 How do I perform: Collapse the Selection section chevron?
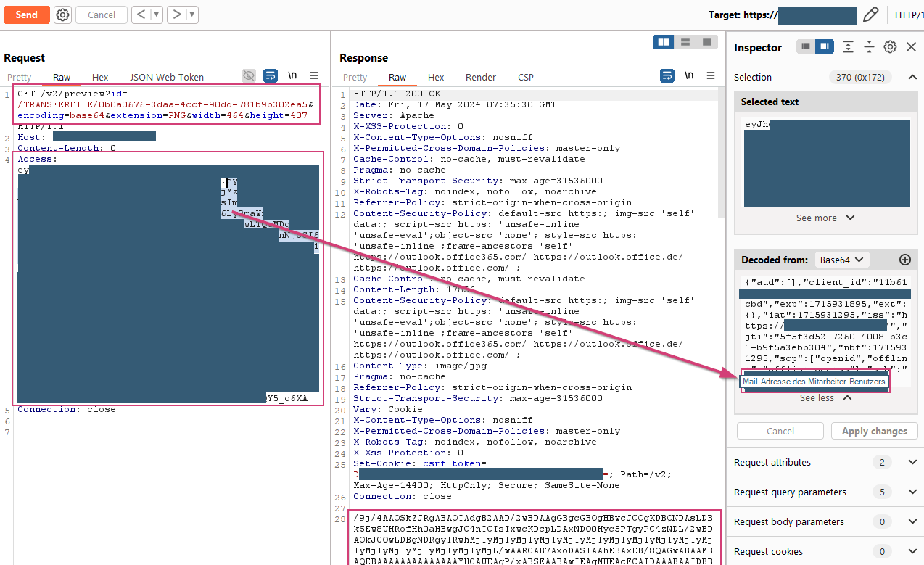click(x=912, y=77)
